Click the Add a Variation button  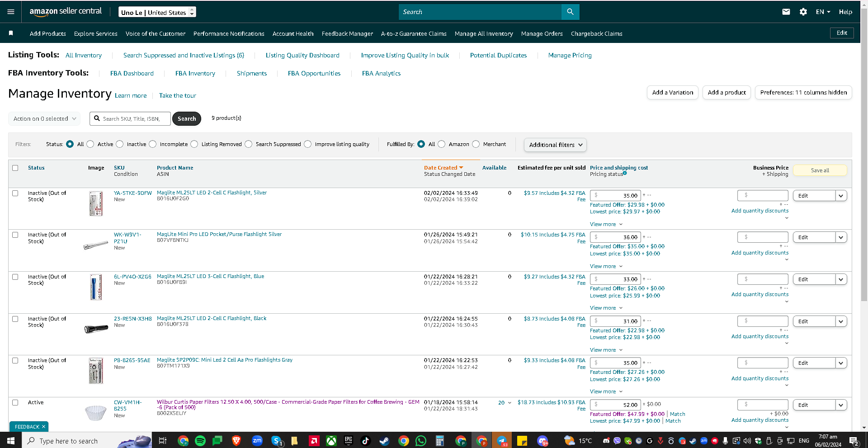[x=673, y=92]
